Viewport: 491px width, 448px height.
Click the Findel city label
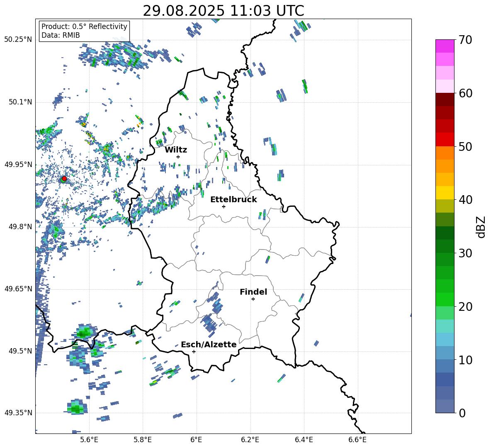[x=253, y=292]
